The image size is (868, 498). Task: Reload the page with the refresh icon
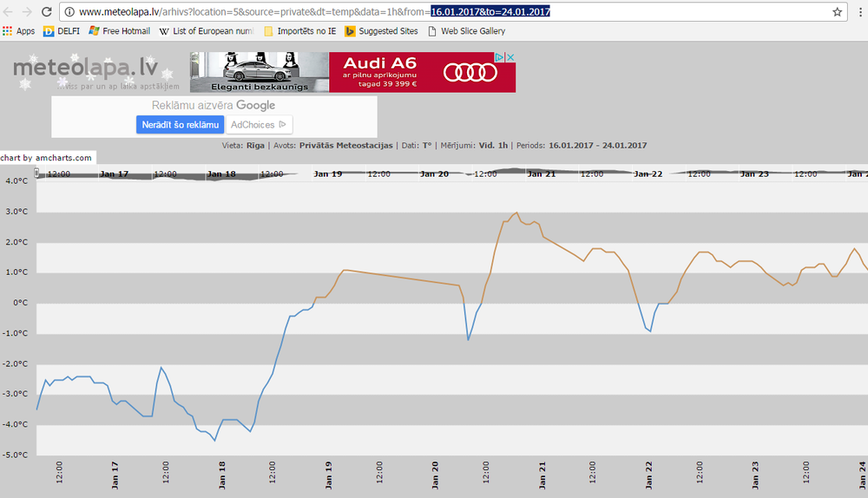[47, 11]
